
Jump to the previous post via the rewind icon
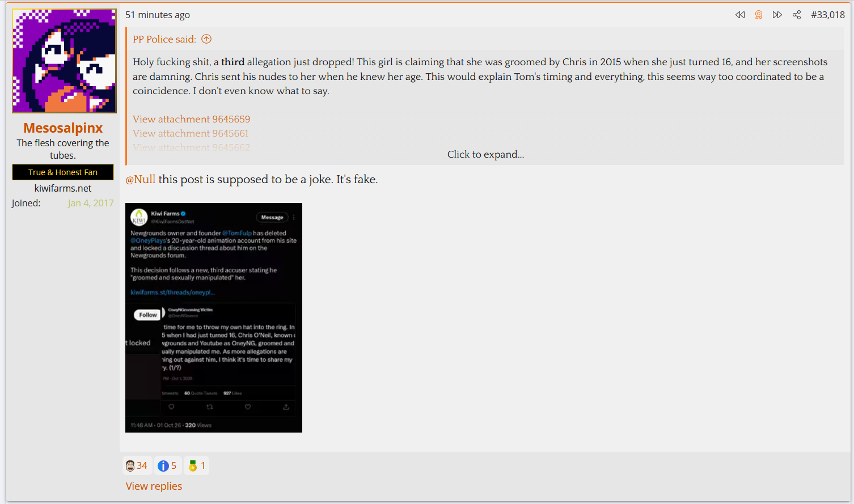[740, 15]
